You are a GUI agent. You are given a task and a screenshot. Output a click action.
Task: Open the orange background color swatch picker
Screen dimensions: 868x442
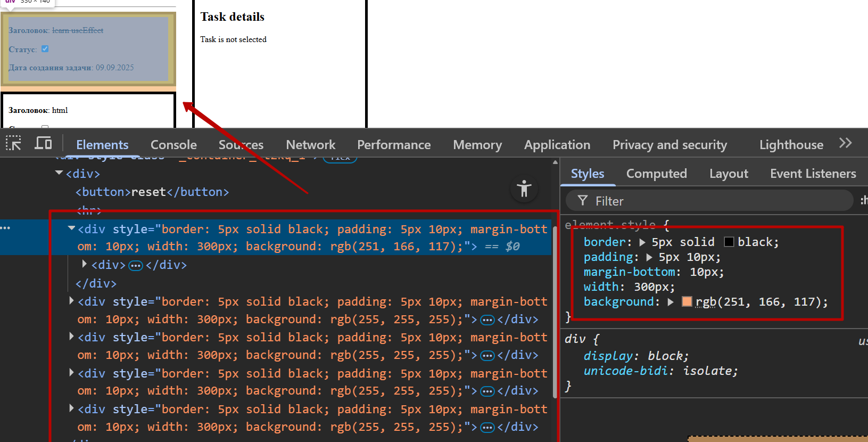687,302
